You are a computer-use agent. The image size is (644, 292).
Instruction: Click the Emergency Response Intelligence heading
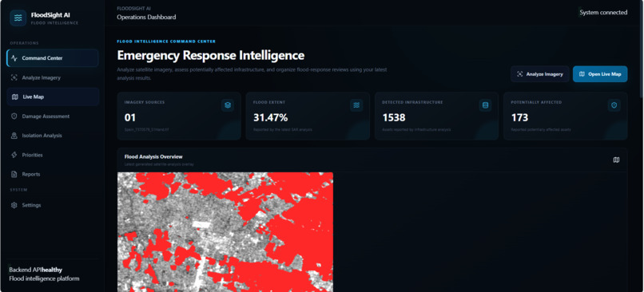tap(211, 55)
